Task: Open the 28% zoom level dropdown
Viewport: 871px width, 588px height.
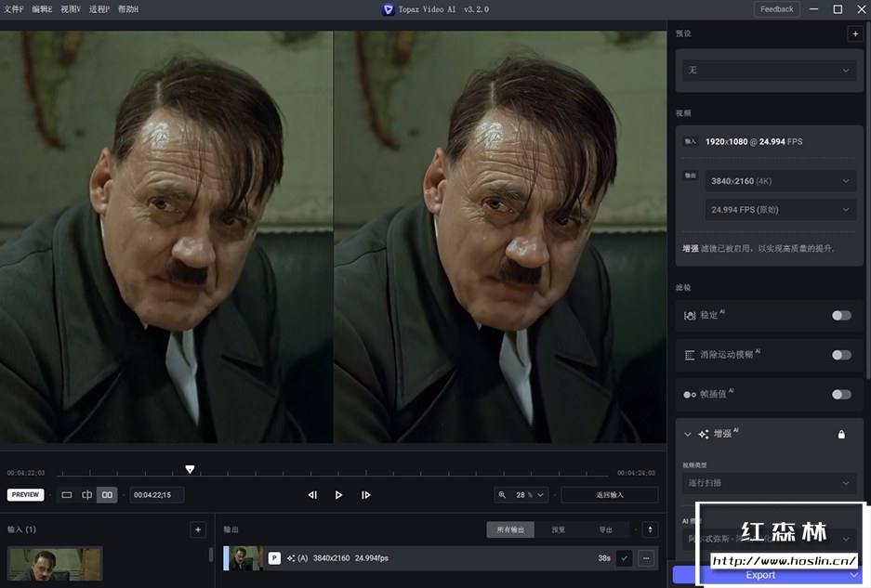Action: (x=529, y=495)
